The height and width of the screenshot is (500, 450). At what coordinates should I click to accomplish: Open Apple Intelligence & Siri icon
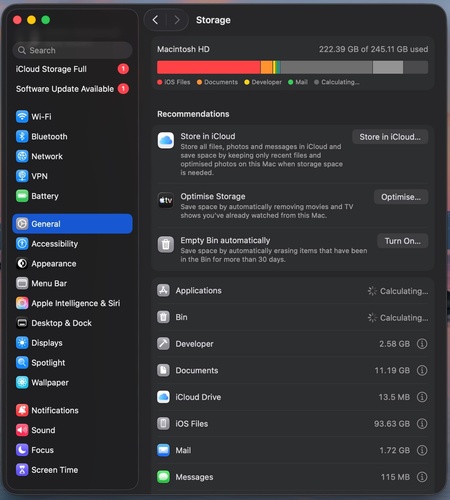click(22, 303)
